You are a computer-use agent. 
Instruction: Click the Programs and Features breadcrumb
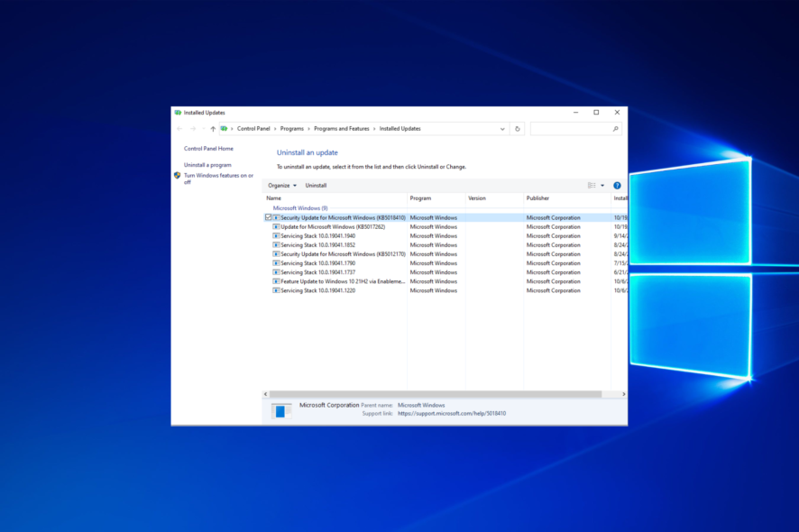coord(342,129)
